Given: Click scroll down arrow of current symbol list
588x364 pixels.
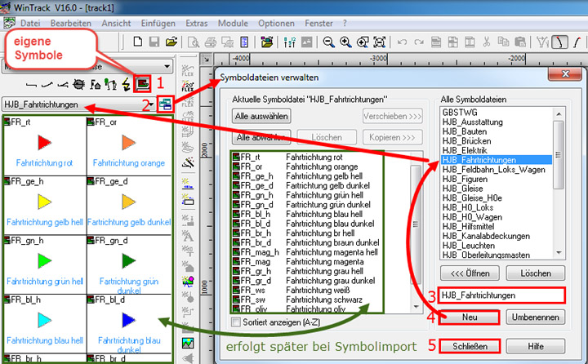Looking at the screenshot, I should [x=416, y=307].
